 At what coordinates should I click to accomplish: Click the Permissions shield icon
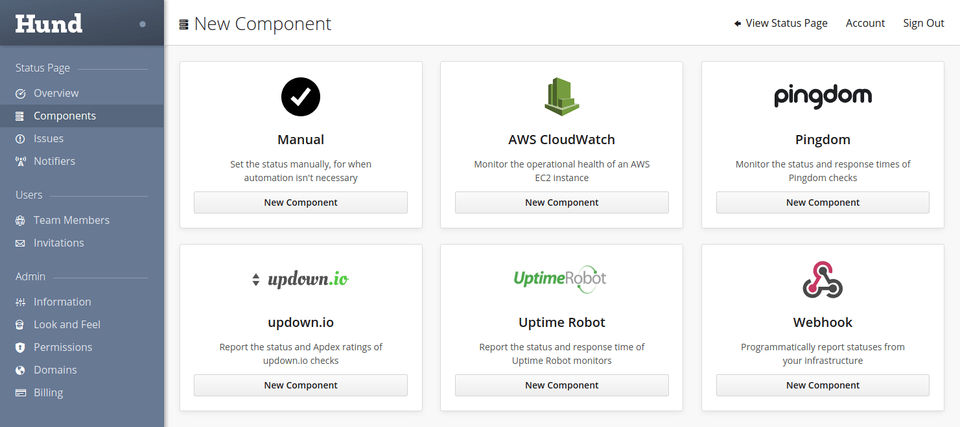click(x=20, y=347)
